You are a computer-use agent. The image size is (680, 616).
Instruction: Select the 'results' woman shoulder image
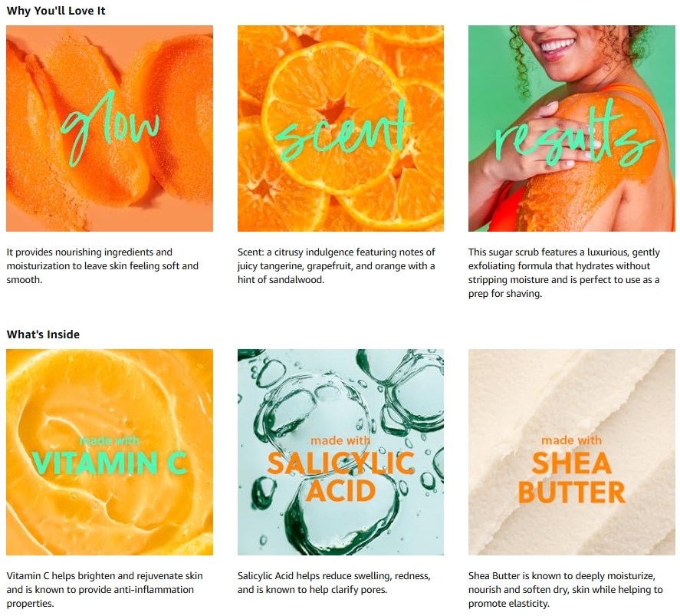tap(572, 128)
